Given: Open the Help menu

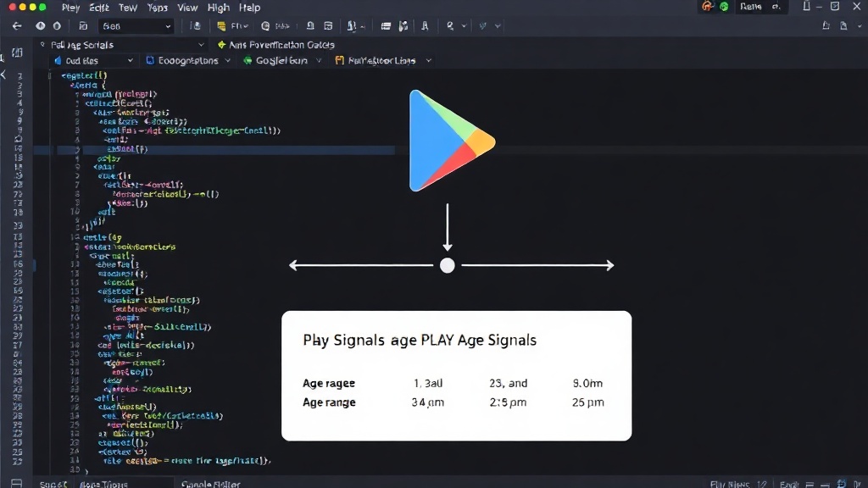Looking at the screenshot, I should (x=250, y=8).
